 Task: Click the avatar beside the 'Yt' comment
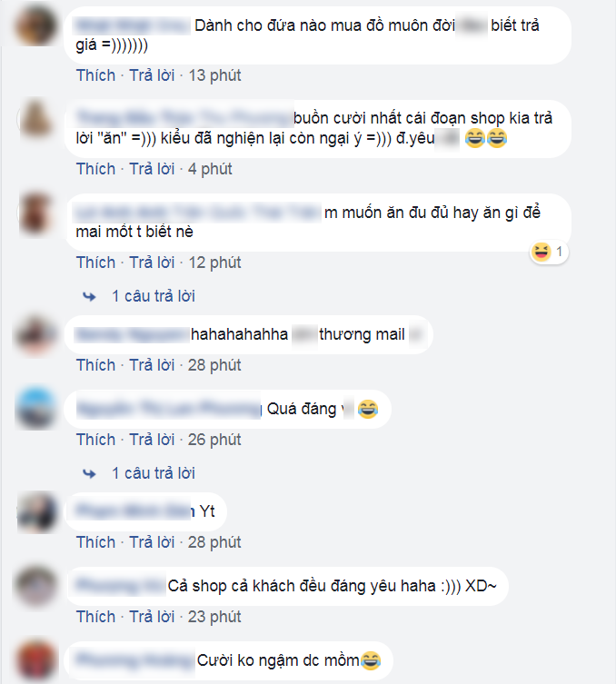coord(36,511)
